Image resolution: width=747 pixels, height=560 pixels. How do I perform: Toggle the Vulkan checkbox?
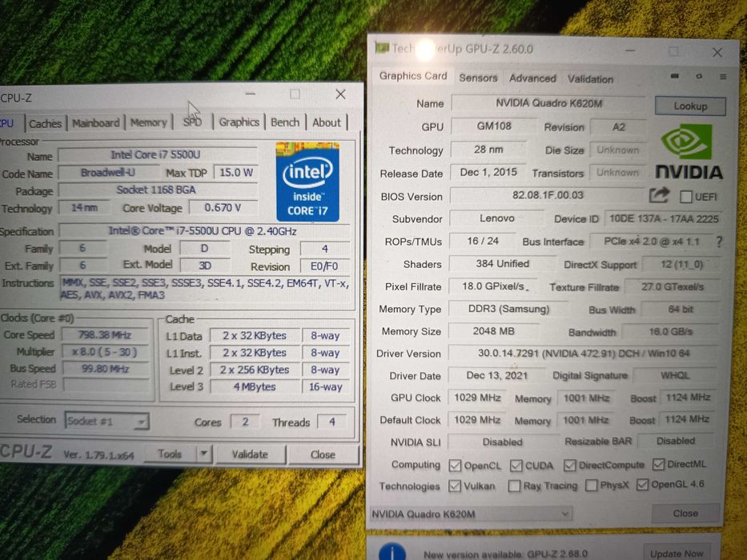point(455,486)
